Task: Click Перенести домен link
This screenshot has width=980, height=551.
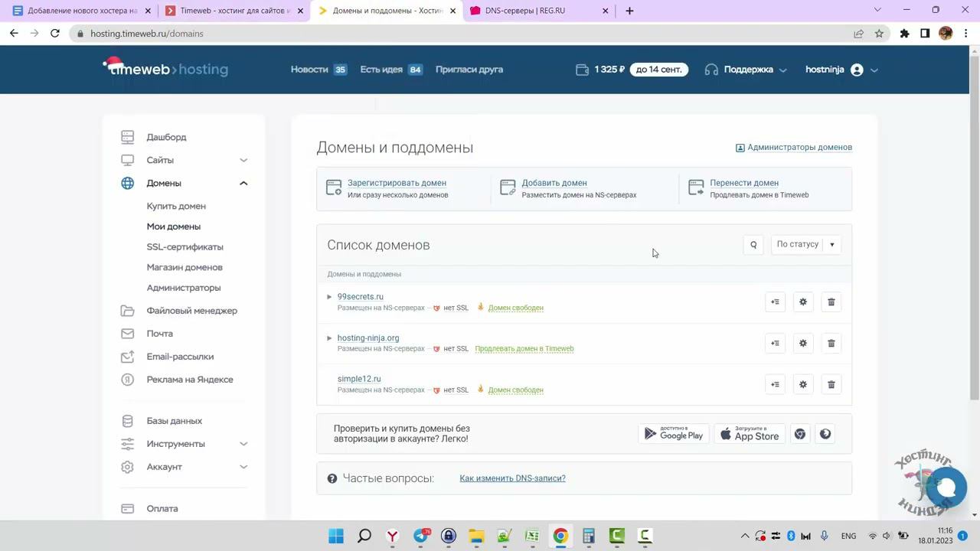Action: [x=744, y=183]
